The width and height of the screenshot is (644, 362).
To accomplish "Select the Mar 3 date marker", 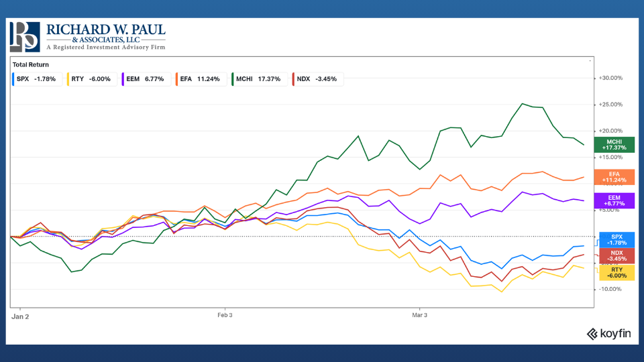I will 419,315.
